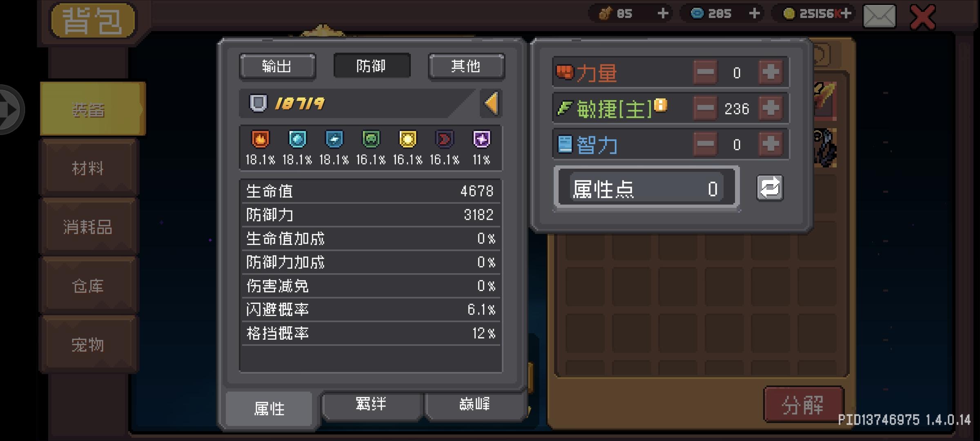980x441 pixels.
Task: Decrease 敏捷 with the minus button
Action: (705, 109)
